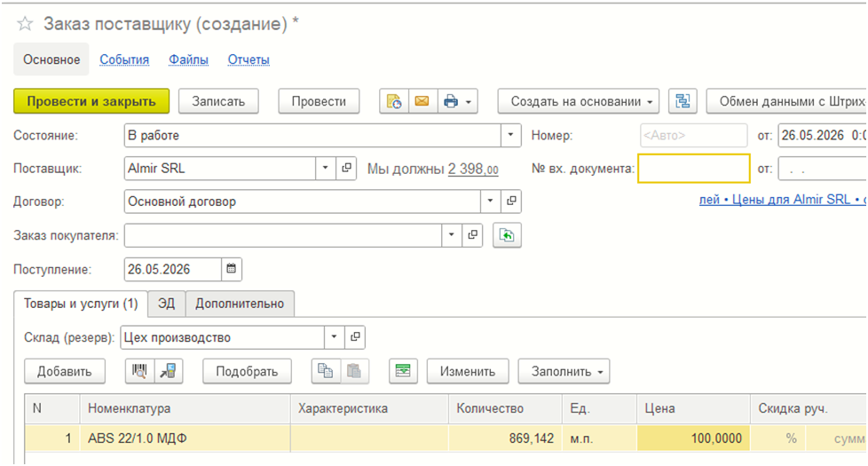Open Отчеты link
Image resolution: width=868 pixels, height=466 pixels.
click(x=249, y=59)
